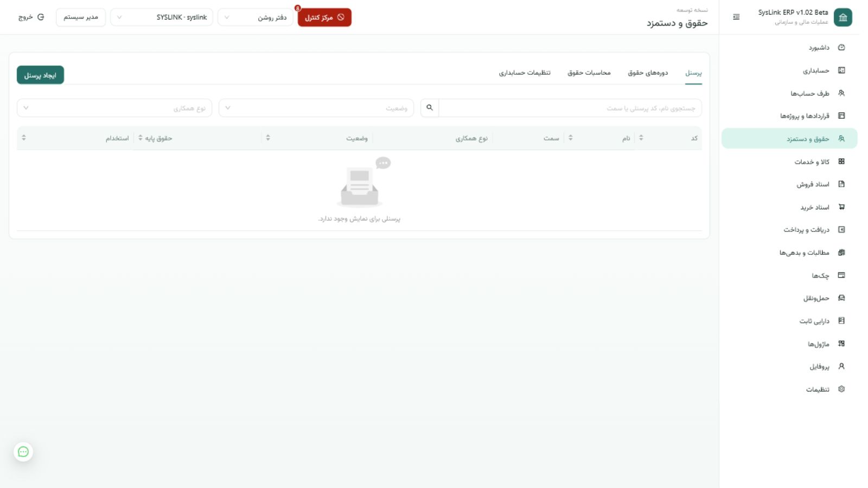Click the حمل‌ونقل truck icon

[x=841, y=298]
